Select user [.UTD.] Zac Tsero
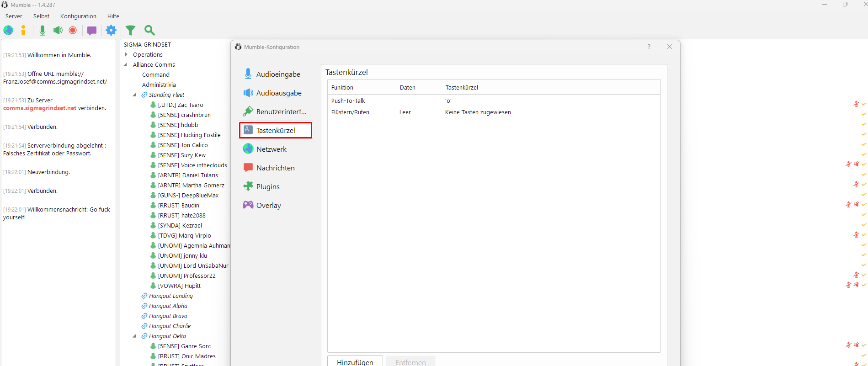This screenshot has width=868, height=366. click(x=181, y=105)
